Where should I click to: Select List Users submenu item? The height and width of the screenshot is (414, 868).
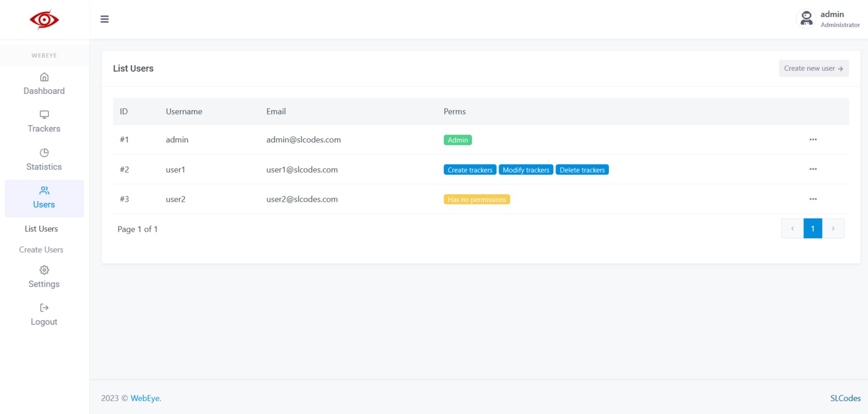coord(41,229)
